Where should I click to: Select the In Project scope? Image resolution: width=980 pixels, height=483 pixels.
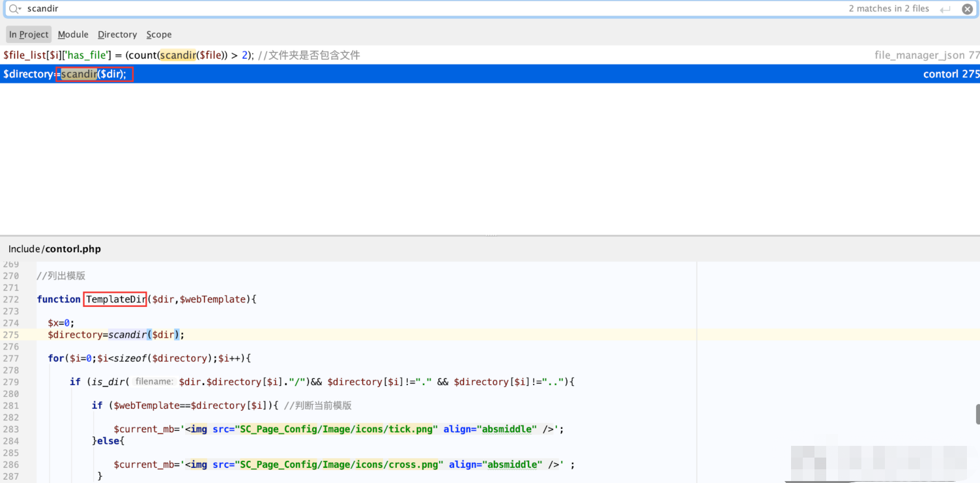pyautogui.click(x=28, y=34)
